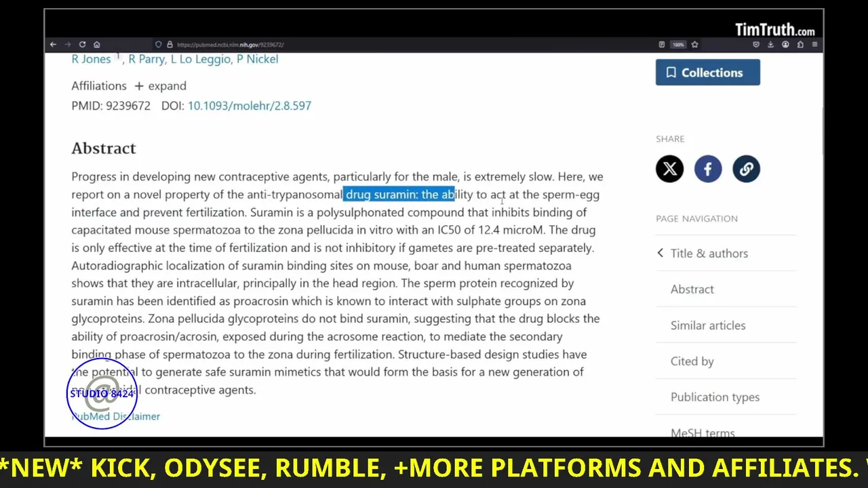Click the PAGE NAVIGATION heading
The image size is (868, 488).
pyautogui.click(x=696, y=218)
